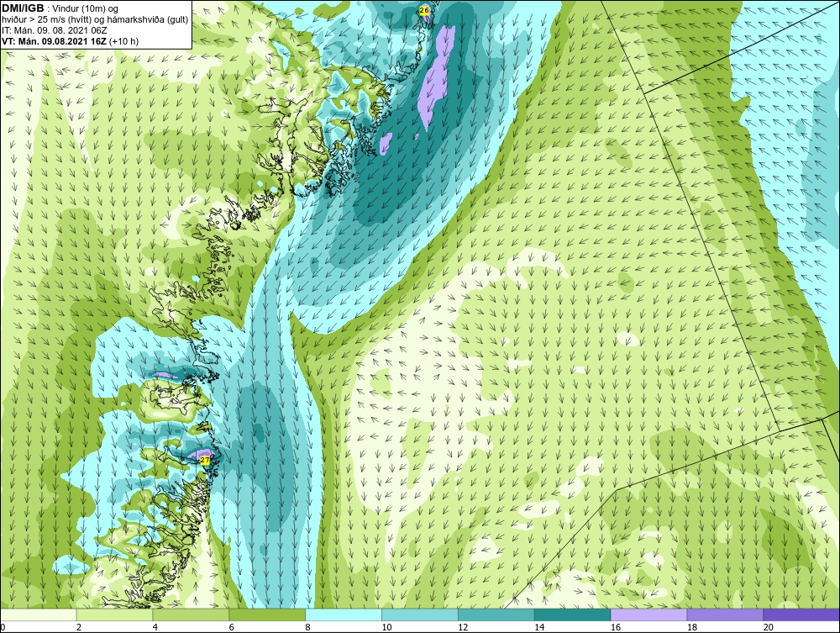Click the 8–10 m/s pale cyan legend swatch

tap(344, 615)
